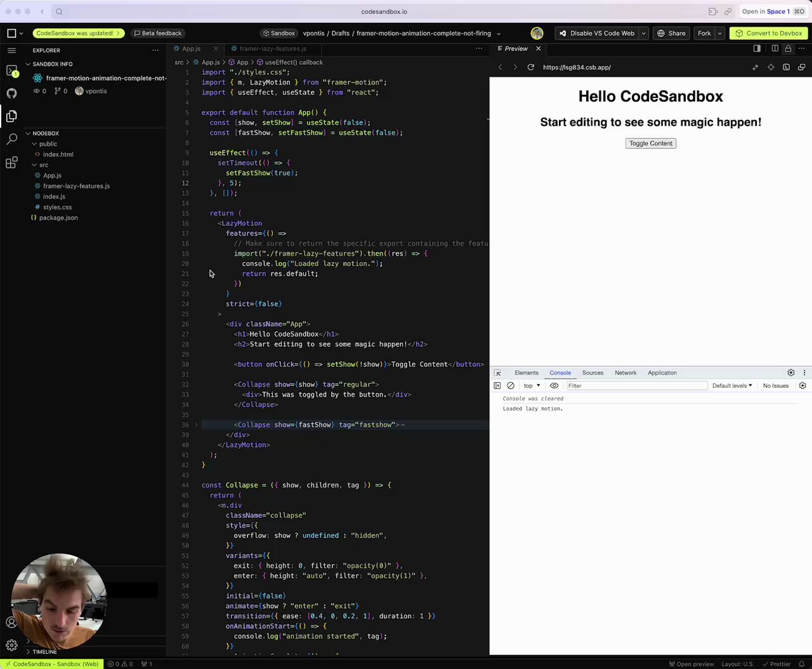Open the Fork dropdown arrow
The width and height of the screenshot is (812, 669).
point(719,33)
